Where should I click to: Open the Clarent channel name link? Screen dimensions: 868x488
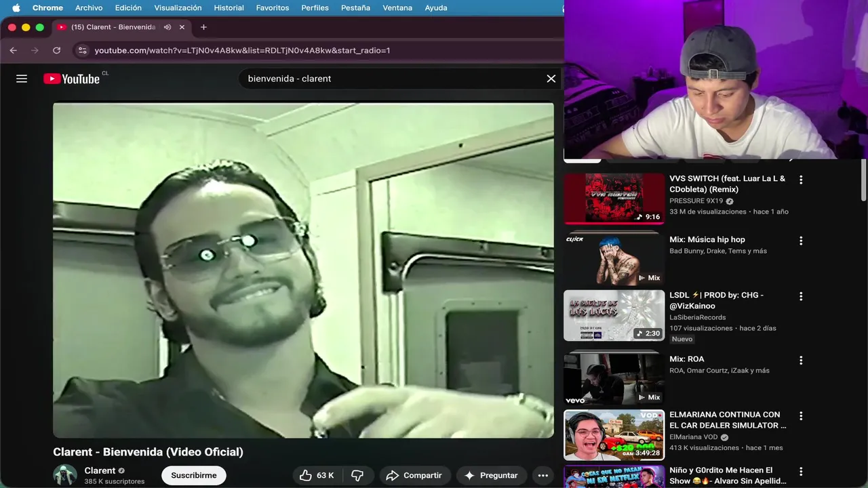coord(100,470)
